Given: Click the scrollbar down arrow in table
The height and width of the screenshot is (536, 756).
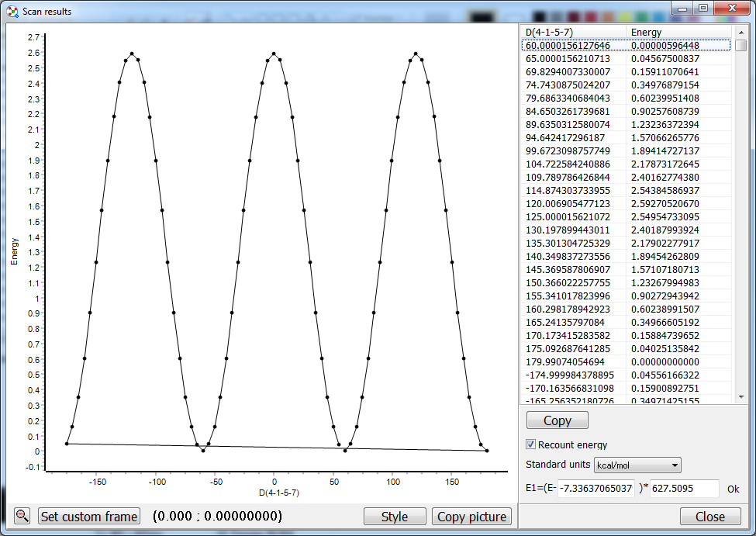Looking at the screenshot, I should (x=741, y=396).
